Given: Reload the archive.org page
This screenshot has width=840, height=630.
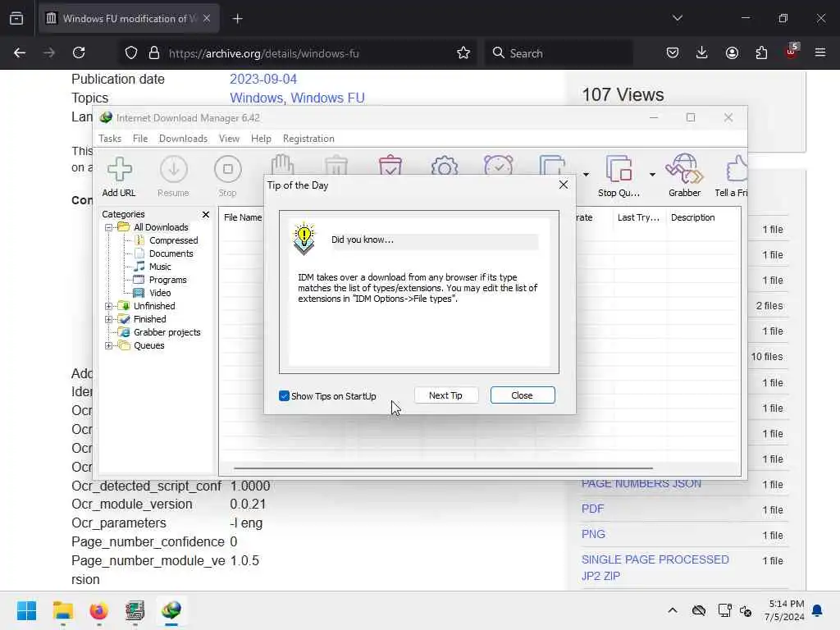Looking at the screenshot, I should tap(79, 52).
